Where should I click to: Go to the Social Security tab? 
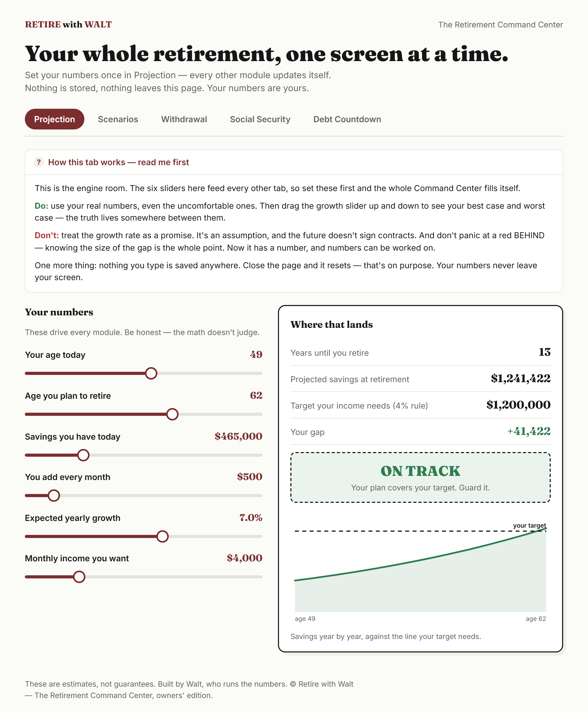(x=260, y=119)
